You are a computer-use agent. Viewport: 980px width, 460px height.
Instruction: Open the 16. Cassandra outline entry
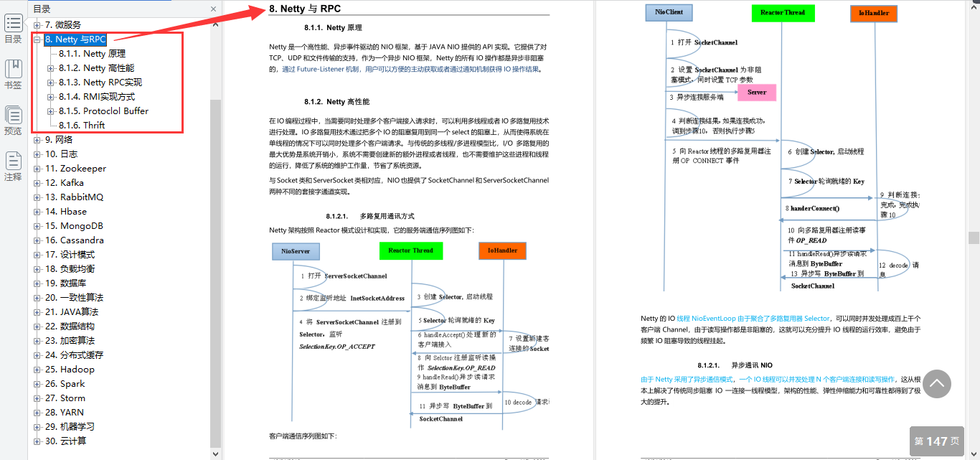(x=75, y=240)
